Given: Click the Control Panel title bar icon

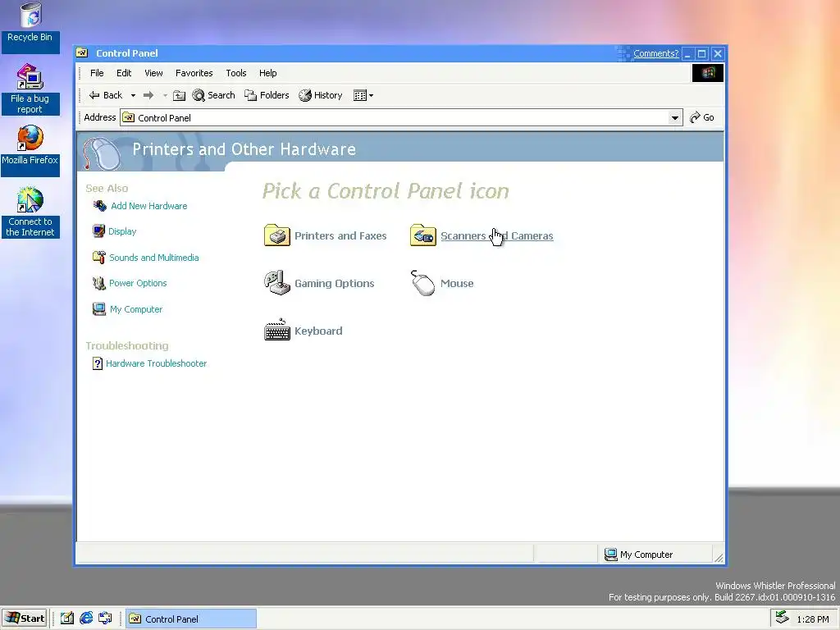Looking at the screenshot, I should (x=82, y=53).
